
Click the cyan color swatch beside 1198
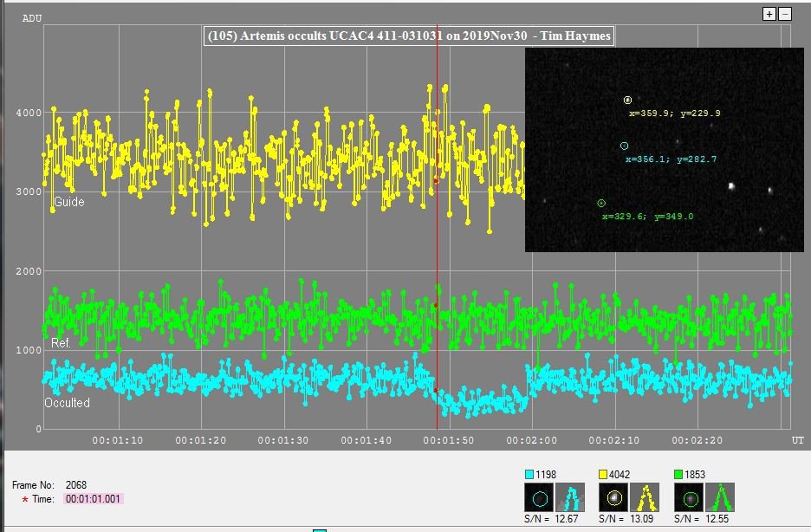click(x=529, y=474)
